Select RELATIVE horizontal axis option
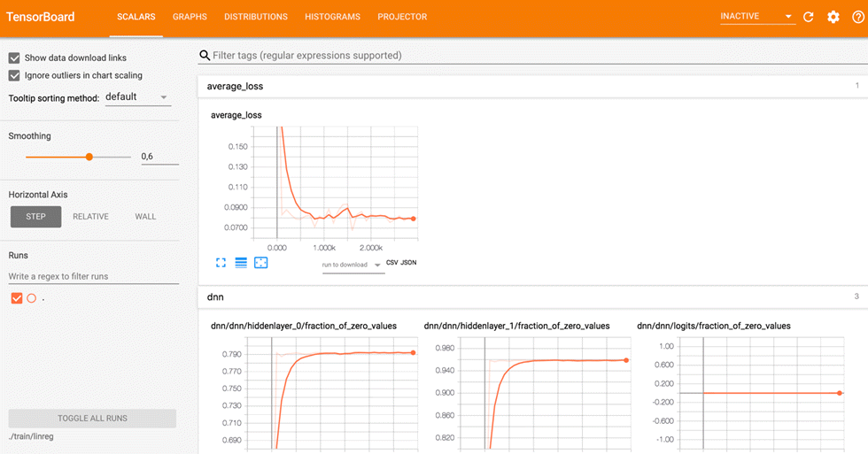This screenshot has width=868, height=454. [x=90, y=216]
